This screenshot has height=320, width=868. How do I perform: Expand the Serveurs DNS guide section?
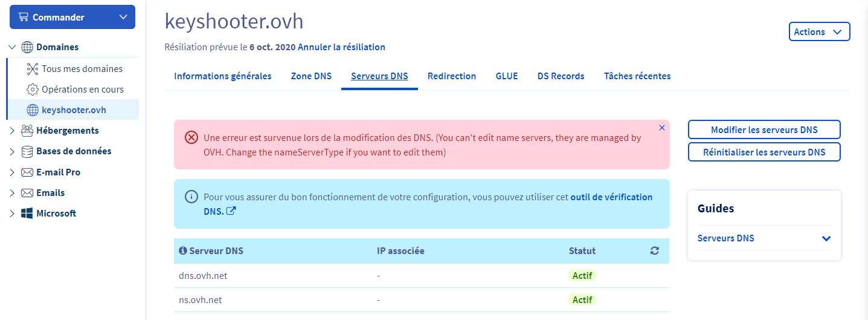click(826, 238)
